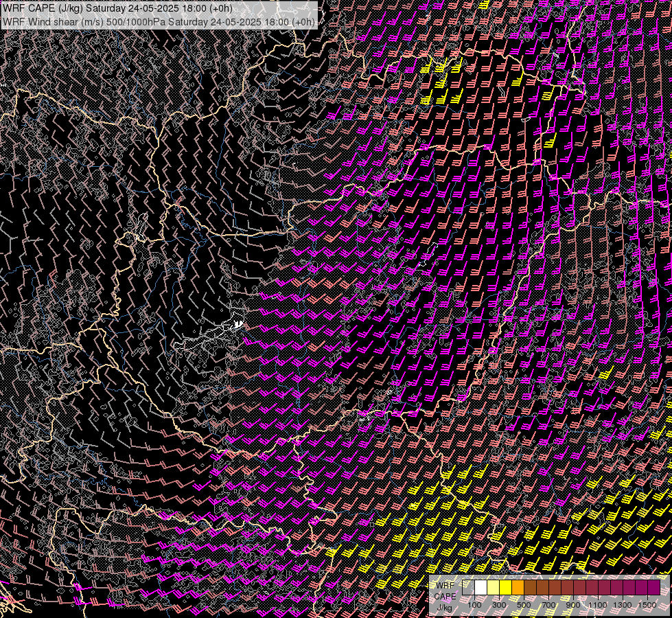Click the '300' legend label
The width and height of the screenshot is (672, 618).
coord(499,605)
